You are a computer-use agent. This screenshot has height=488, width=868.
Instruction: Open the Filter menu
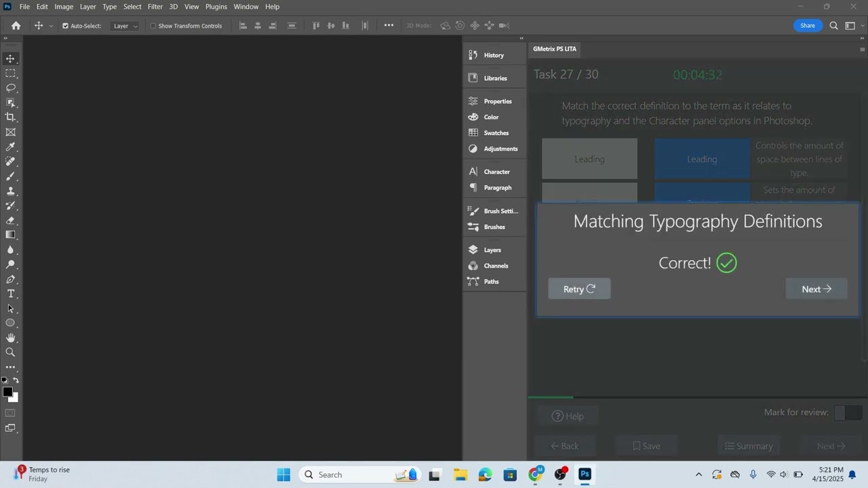[x=155, y=7]
